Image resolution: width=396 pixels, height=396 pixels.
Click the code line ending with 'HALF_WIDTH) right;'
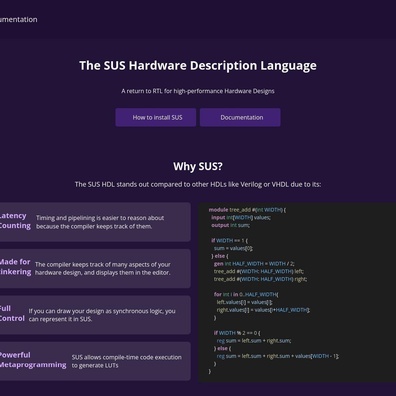tap(260, 279)
